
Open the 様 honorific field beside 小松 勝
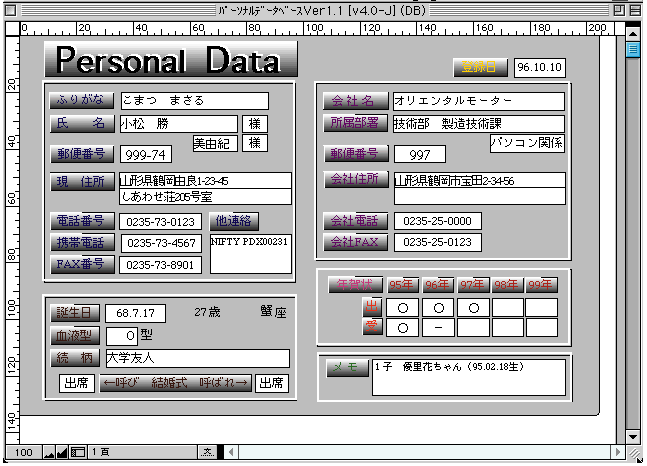pos(255,124)
